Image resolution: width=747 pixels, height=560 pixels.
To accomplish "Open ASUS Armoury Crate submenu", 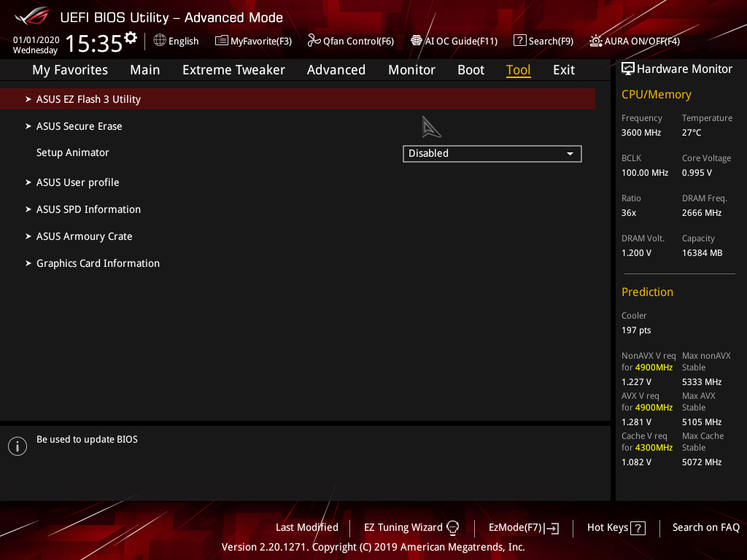I will pyautogui.click(x=85, y=237).
